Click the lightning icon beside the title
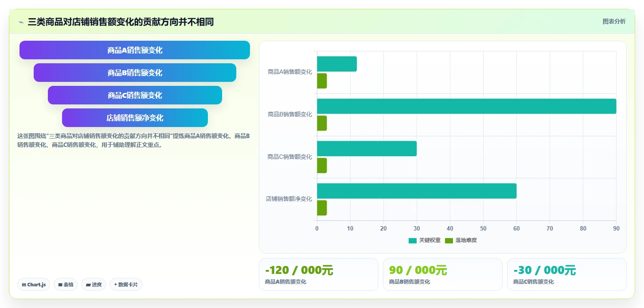 (x=21, y=22)
